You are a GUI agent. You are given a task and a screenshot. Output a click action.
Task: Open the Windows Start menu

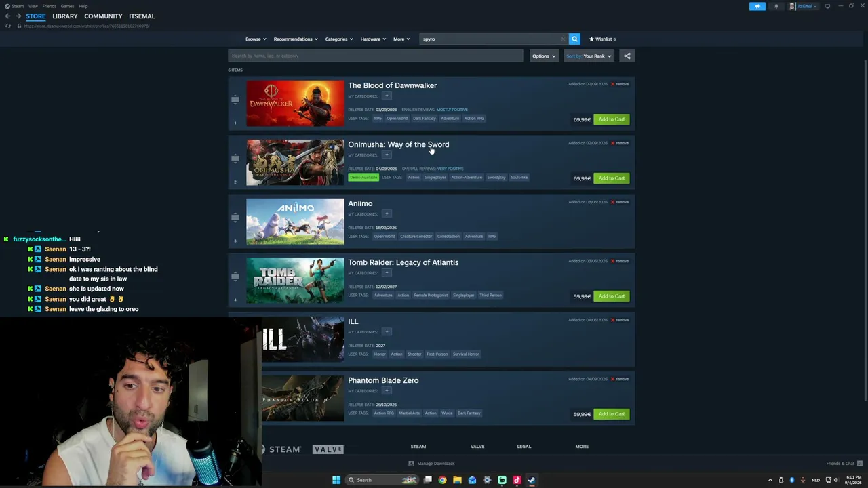(x=336, y=480)
